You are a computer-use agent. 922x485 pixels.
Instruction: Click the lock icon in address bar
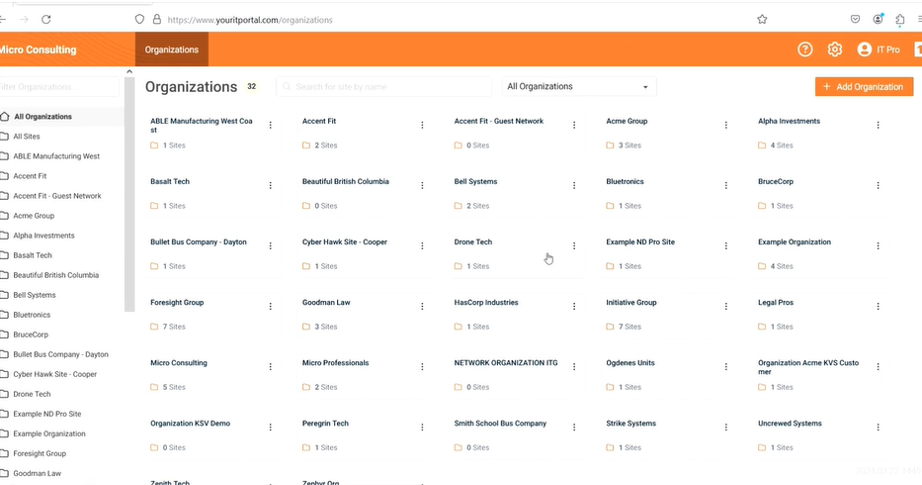(156, 19)
